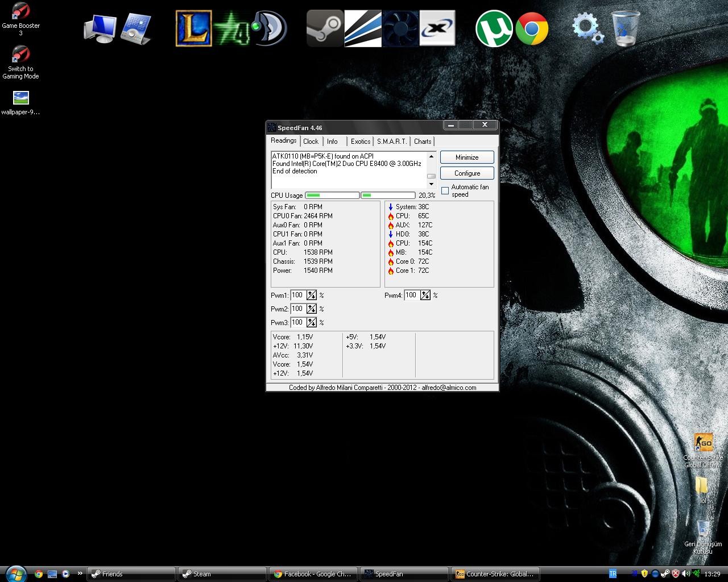
Task: Launch the green star 4 game icon
Action: point(232,28)
